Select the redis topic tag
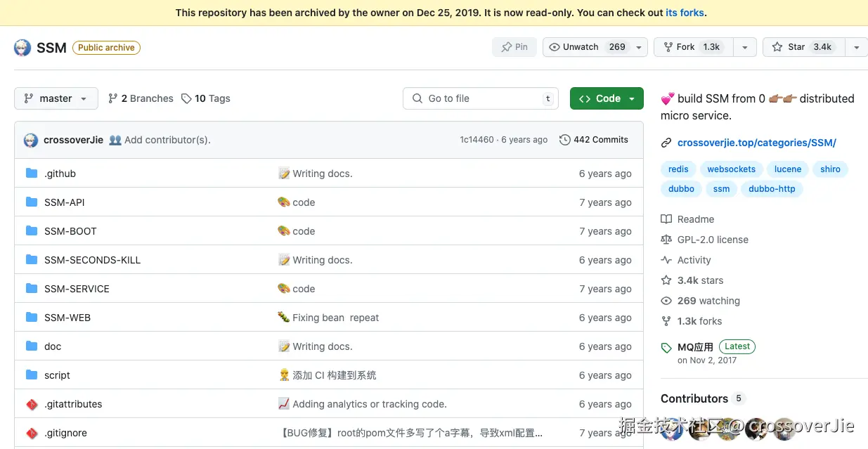Image resolution: width=868 pixels, height=449 pixels. 678,169
